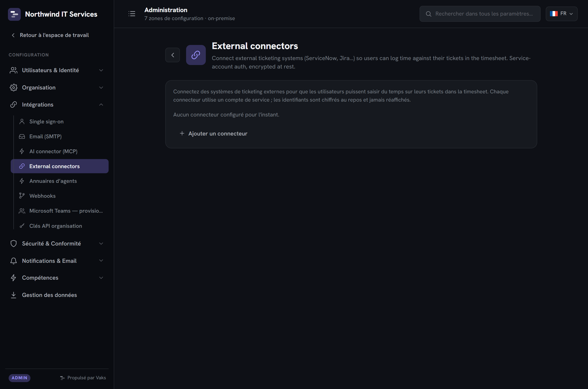Screen dimensions: 588x389
Task: Open Clés API organisation page
Action: click(59, 226)
